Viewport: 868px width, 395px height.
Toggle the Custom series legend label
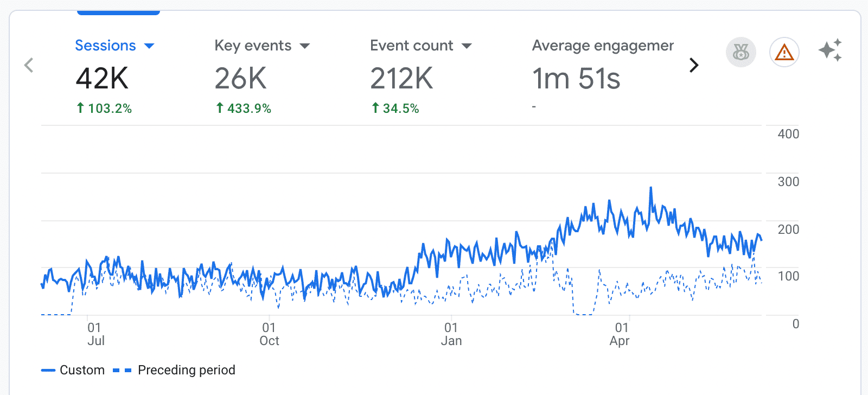(82, 370)
